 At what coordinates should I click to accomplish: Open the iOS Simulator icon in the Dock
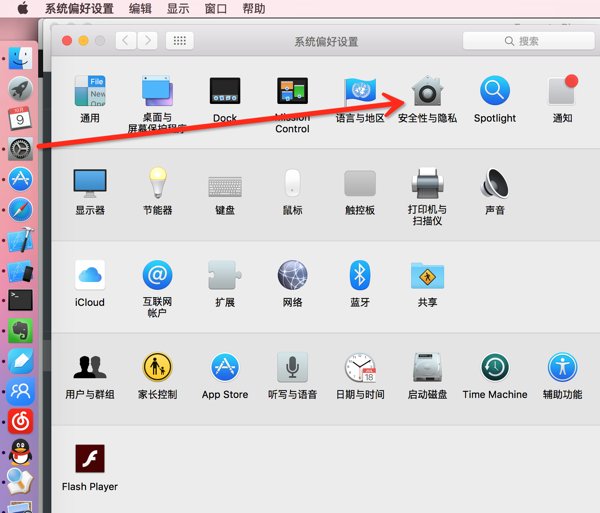pos(20,270)
